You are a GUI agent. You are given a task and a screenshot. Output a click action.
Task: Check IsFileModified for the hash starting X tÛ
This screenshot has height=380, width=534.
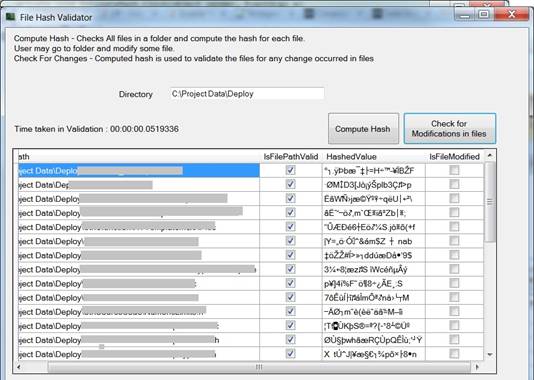tap(454, 354)
